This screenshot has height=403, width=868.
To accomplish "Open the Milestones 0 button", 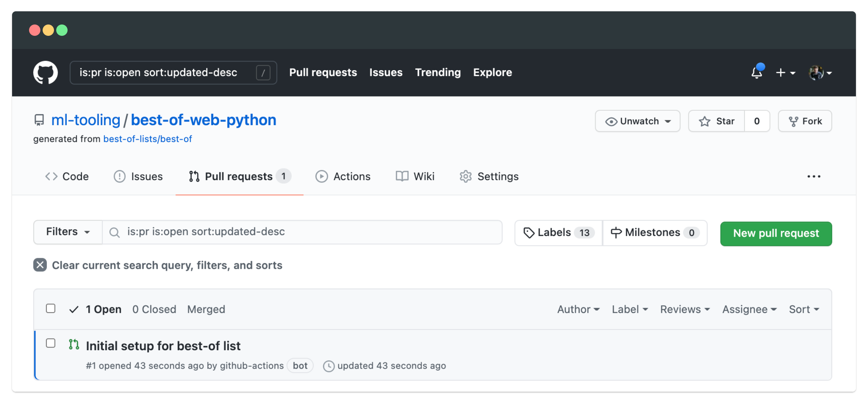I will click(655, 233).
